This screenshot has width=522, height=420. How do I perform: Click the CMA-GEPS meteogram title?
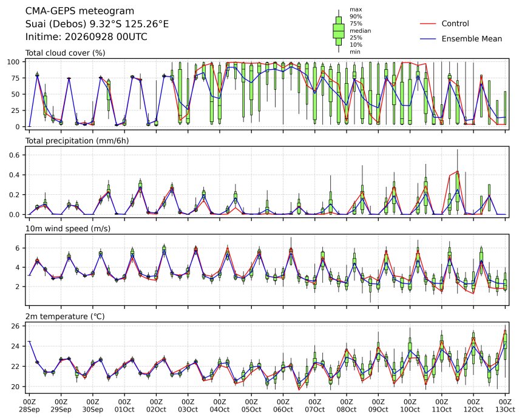(80, 12)
